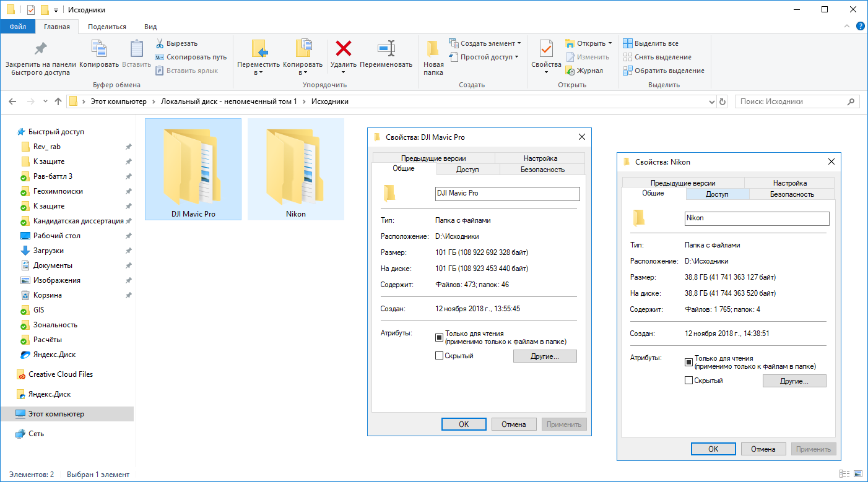
Task: Open Журнал history
Action: 584,71
